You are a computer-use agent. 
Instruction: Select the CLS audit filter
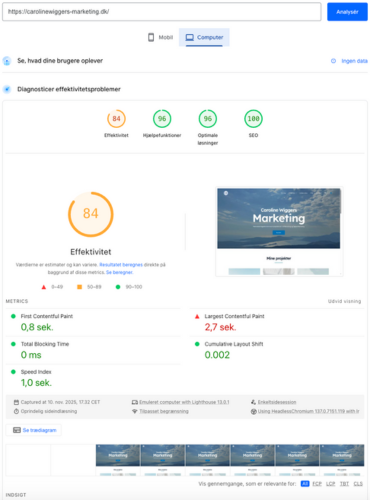coord(358,484)
